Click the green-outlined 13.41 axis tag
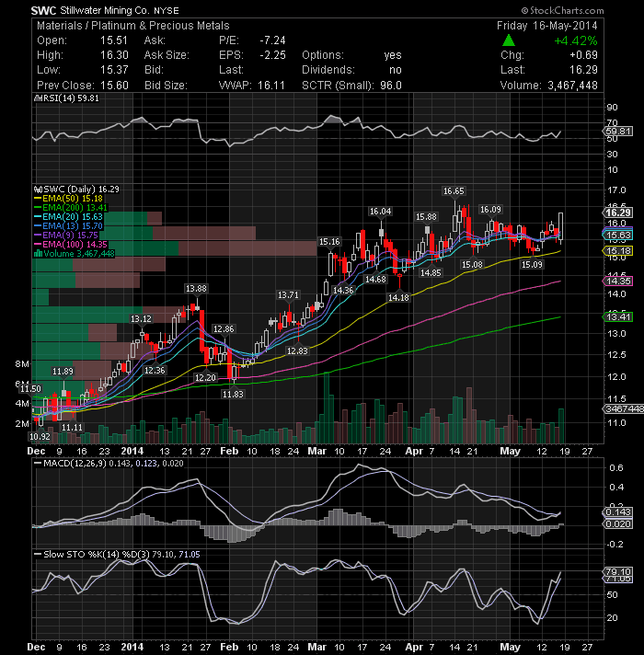This screenshot has height=655, width=644. 618,317
